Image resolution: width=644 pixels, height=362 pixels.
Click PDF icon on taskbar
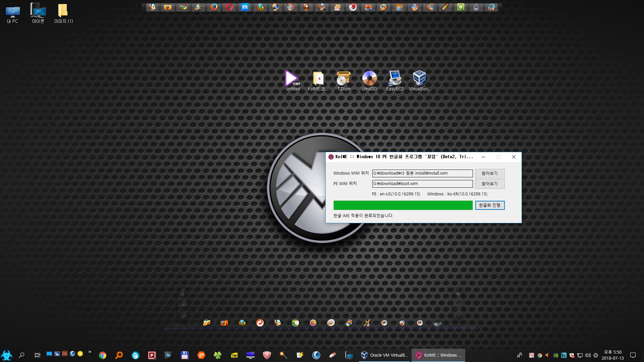point(234,355)
